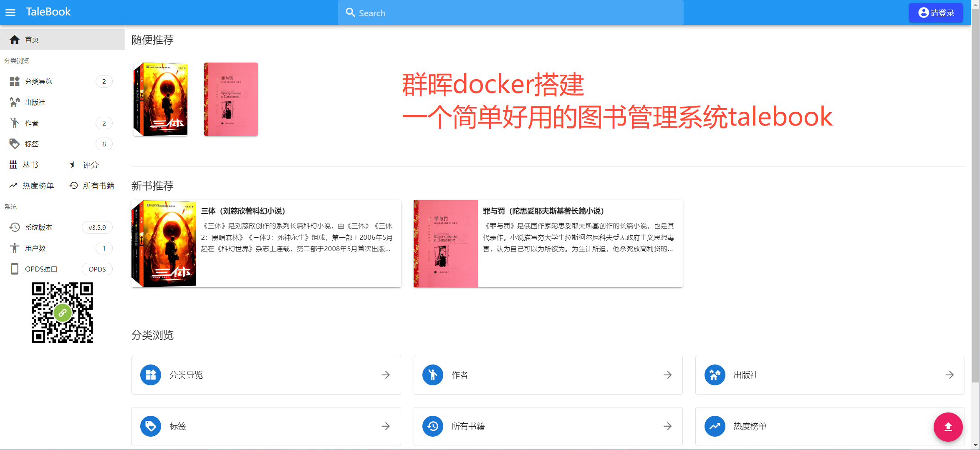Image resolution: width=980 pixels, height=450 pixels.
Task: Click the arrow on 分类导览 card
Action: (x=386, y=375)
